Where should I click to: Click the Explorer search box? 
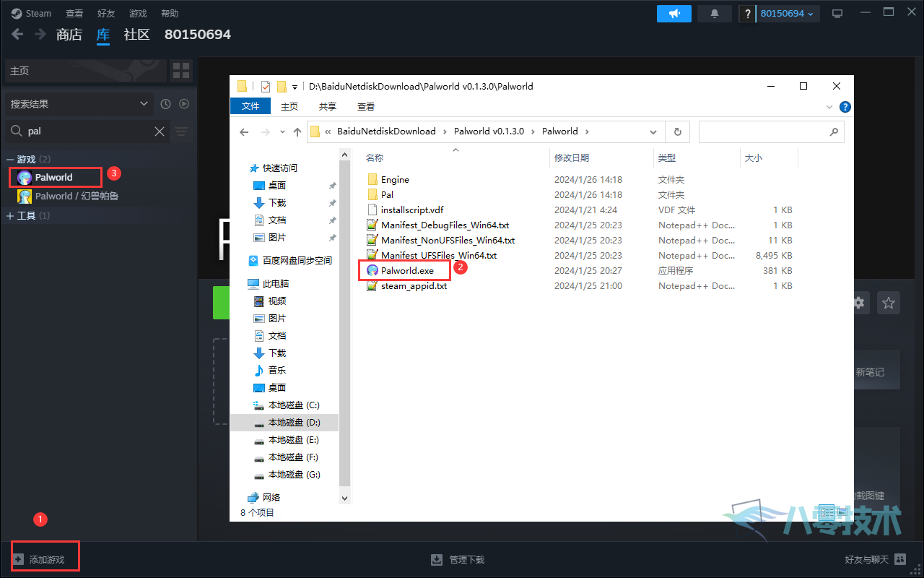coord(771,131)
